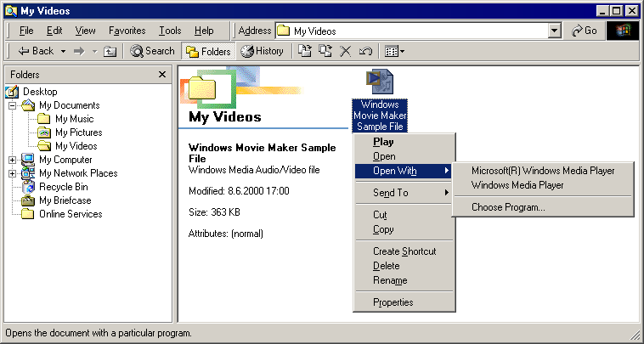
Task: Click the Windows logo throbber icon
Action: [623, 31]
